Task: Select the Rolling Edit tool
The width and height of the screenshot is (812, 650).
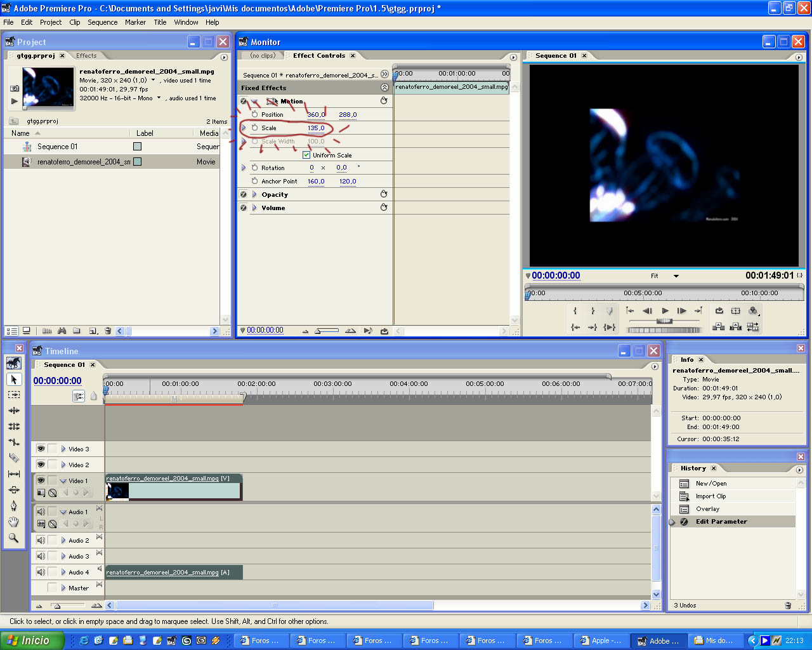Action: click(13, 427)
